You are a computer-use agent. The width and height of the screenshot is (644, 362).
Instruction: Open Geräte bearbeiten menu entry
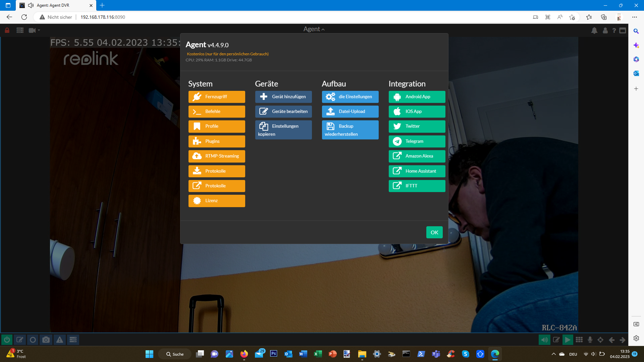(283, 112)
